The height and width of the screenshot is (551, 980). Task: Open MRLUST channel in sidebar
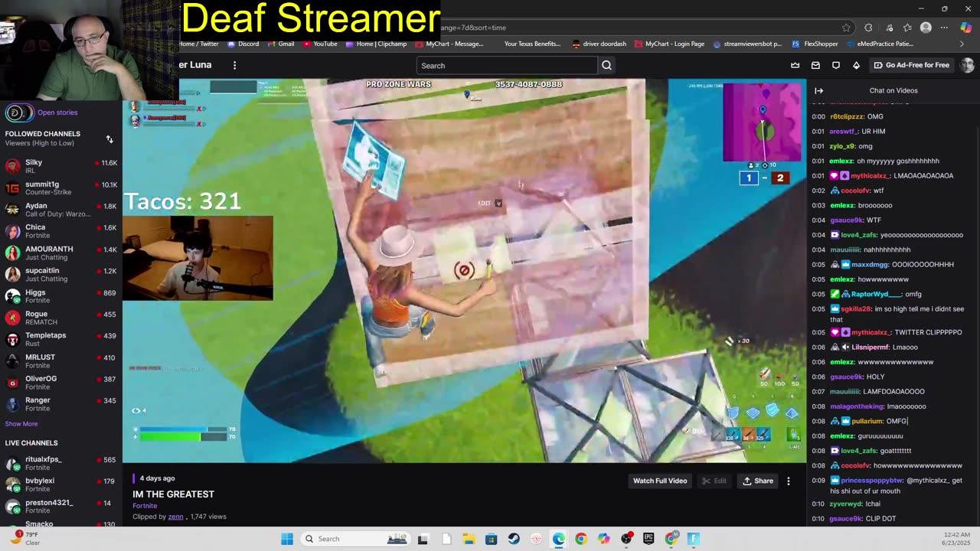pos(61,361)
